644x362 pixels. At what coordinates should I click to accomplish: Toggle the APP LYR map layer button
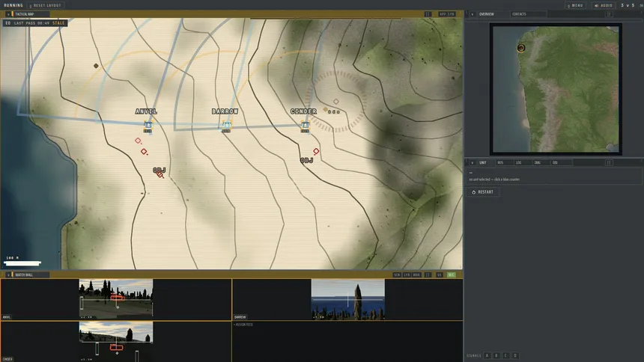pyautogui.click(x=447, y=14)
